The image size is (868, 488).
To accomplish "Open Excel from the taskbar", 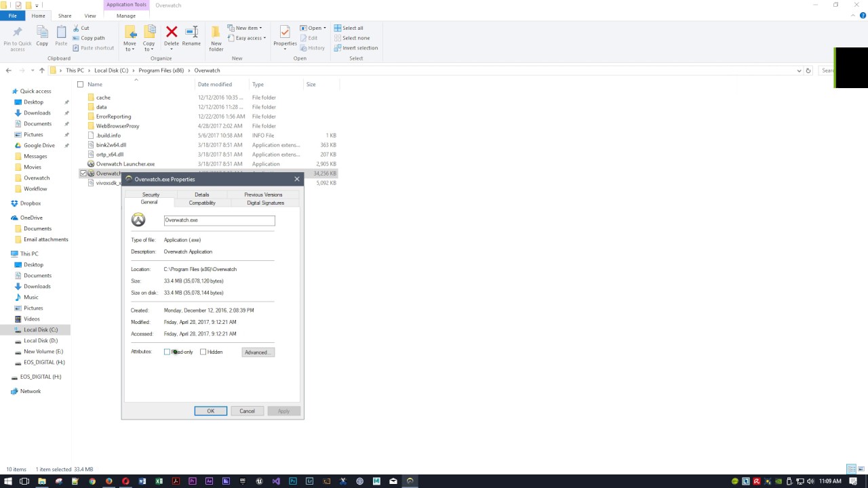I will [x=159, y=481].
